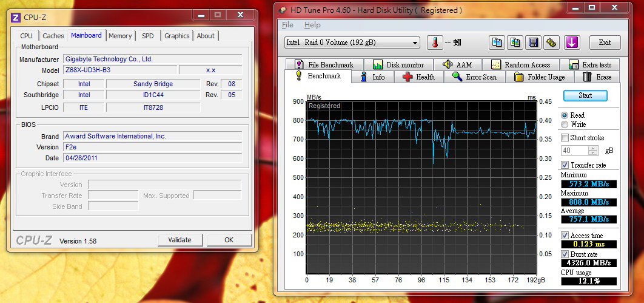Image resolution: width=644 pixels, height=303 pixels.
Task: Click the Minimum 573.2 MB/s value
Action: tap(589, 184)
